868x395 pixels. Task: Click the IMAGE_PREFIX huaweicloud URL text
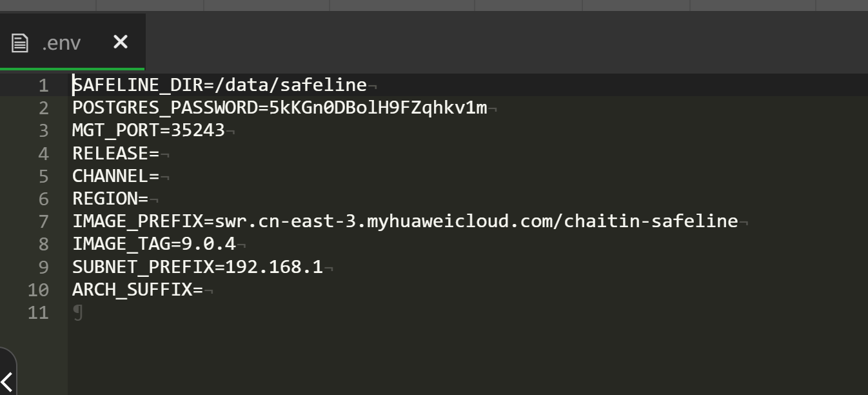476,221
